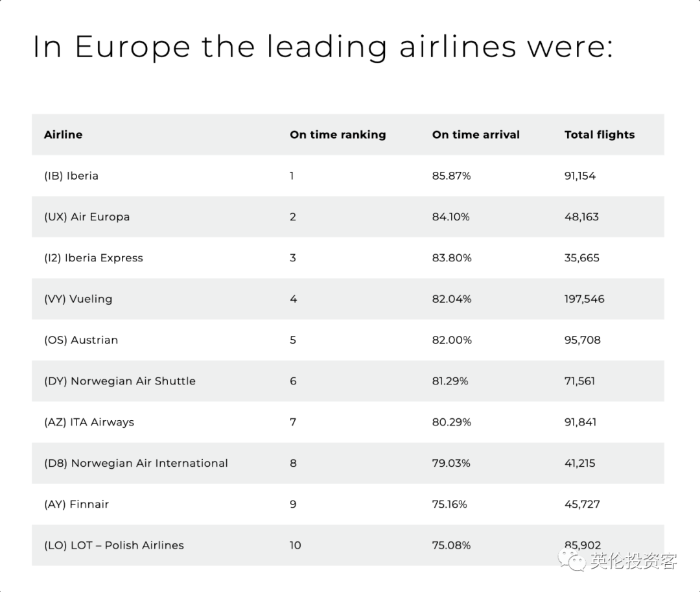700x592 pixels.
Task: Select the Total flights column header
Action: pyautogui.click(x=599, y=134)
